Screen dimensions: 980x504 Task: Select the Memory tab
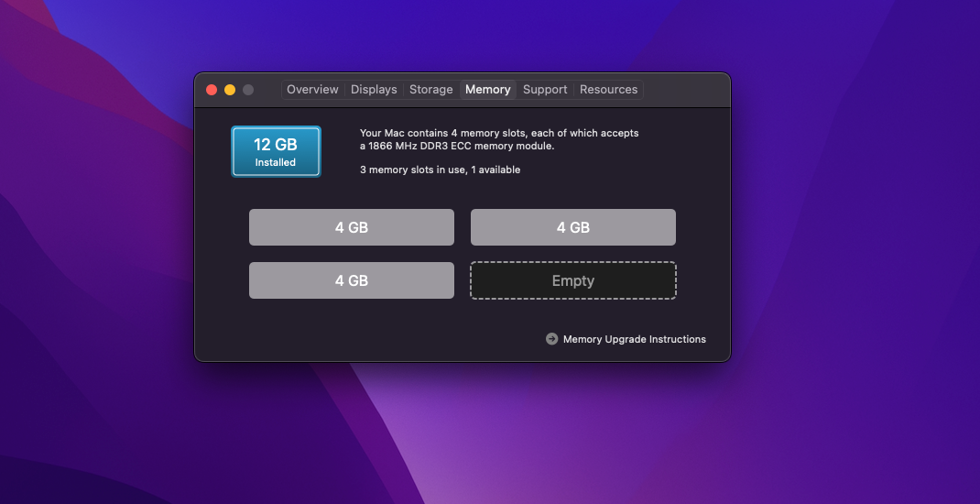coord(488,90)
